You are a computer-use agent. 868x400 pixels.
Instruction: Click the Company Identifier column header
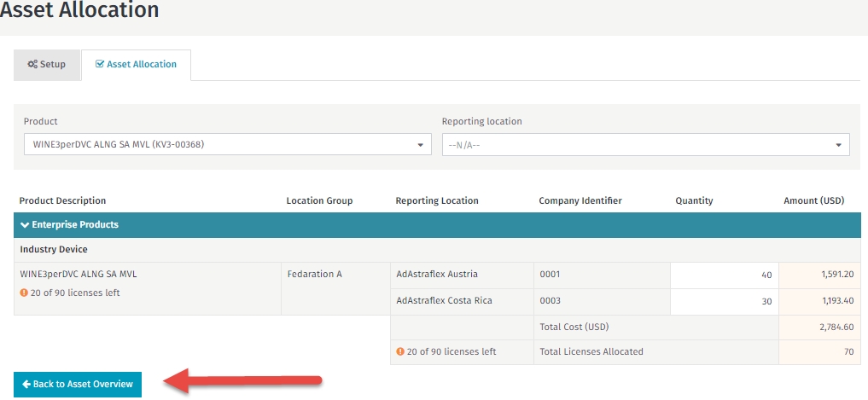click(x=580, y=200)
